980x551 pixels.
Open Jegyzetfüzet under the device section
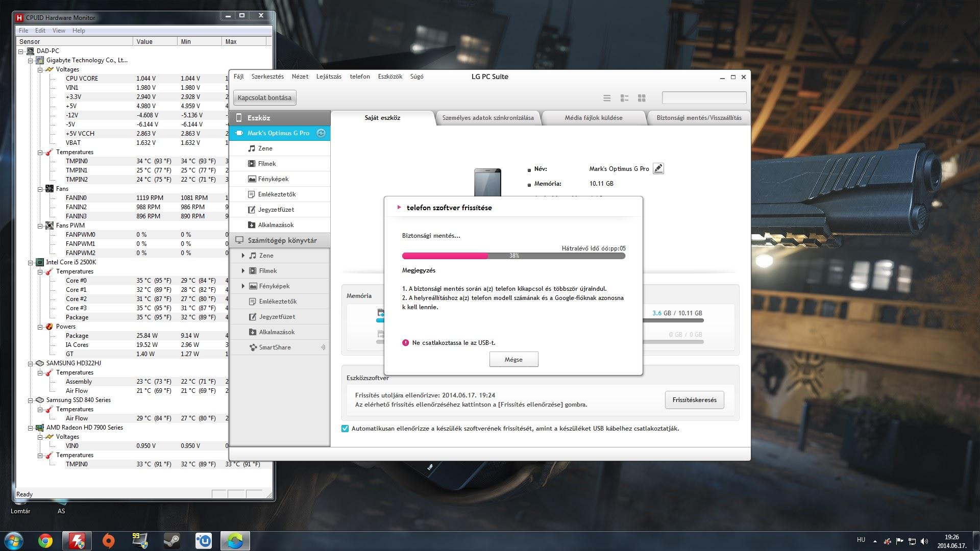coord(280,210)
